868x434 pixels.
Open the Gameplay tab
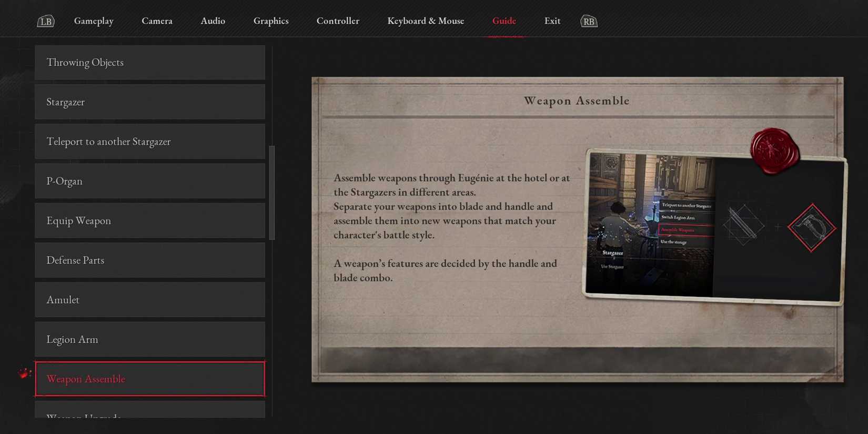94,21
